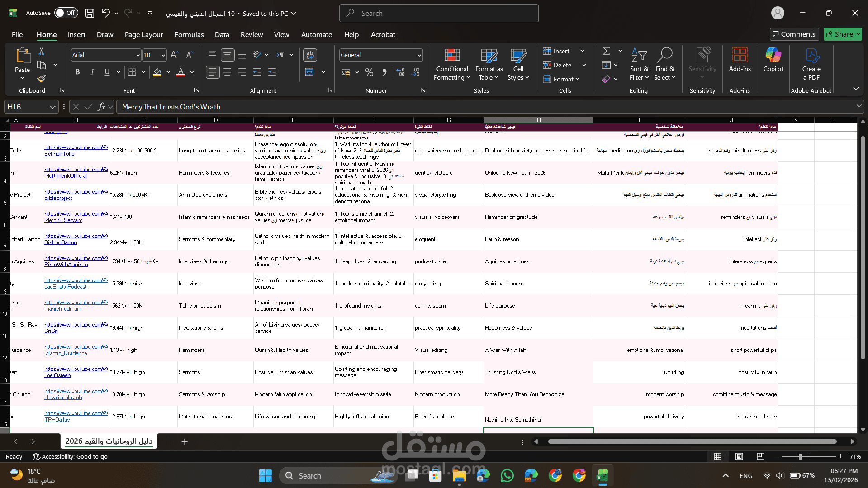Launch Copilot from the ribbon
This screenshot has height=488, width=868.
tap(773, 60)
